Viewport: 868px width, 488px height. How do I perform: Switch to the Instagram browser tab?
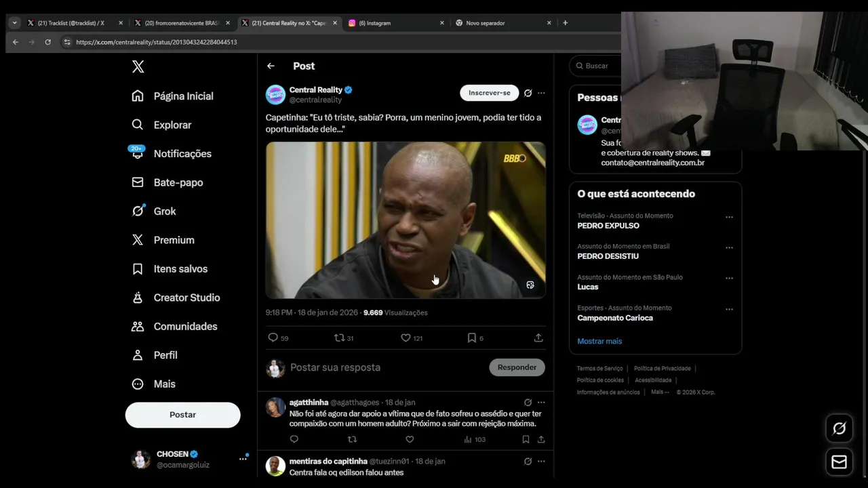click(x=396, y=23)
